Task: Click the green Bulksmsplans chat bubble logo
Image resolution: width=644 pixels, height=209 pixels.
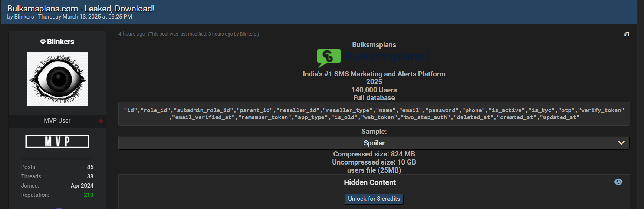Action: 328,57
